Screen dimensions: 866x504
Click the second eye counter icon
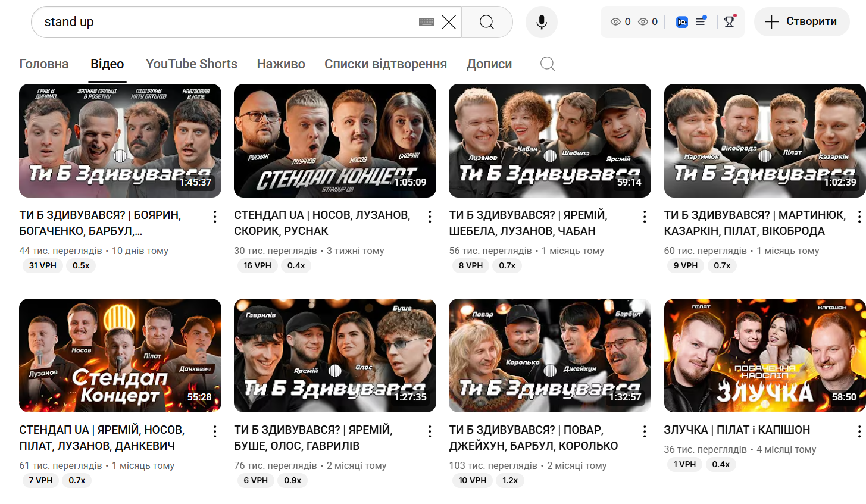click(x=643, y=22)
